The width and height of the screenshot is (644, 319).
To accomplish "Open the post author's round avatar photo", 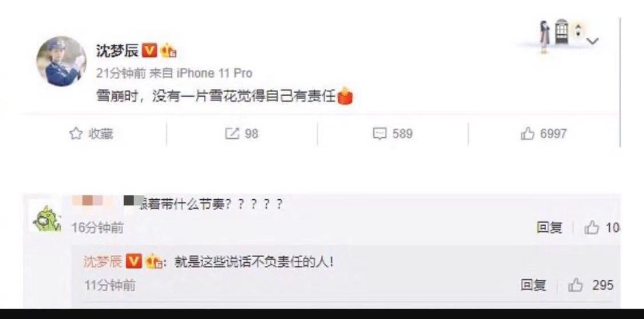I will (61, 61).
